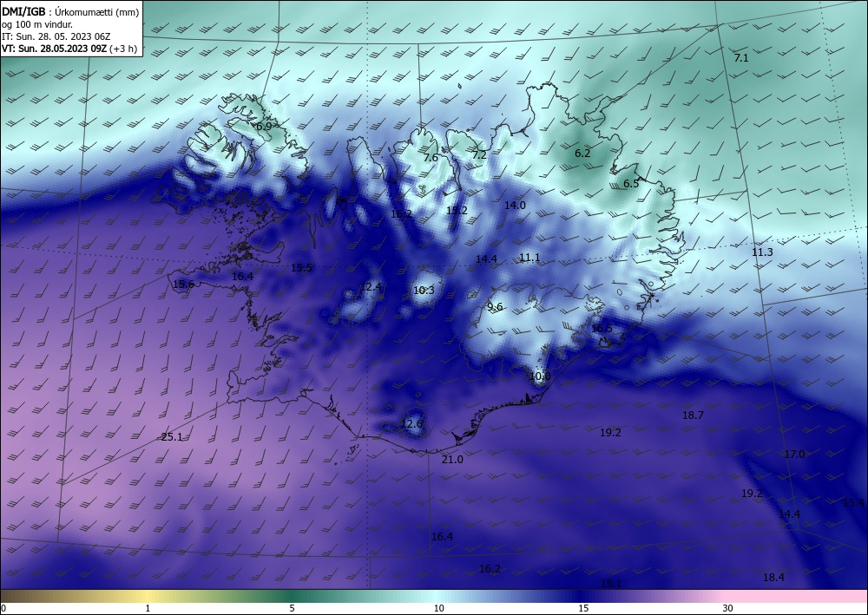Click the 'og 100 m vindur.' subtitle text

tap(37, 24)
